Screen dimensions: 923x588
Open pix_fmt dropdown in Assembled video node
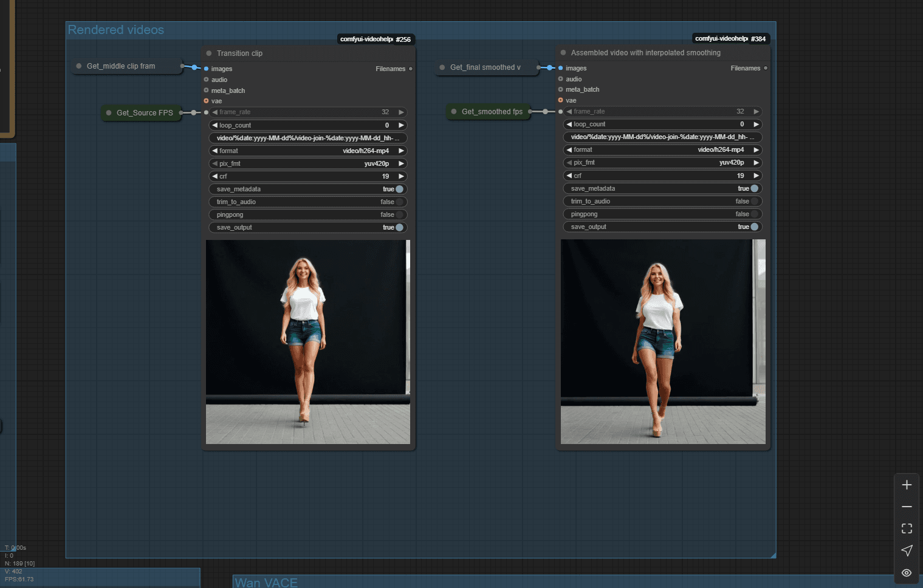663,163
